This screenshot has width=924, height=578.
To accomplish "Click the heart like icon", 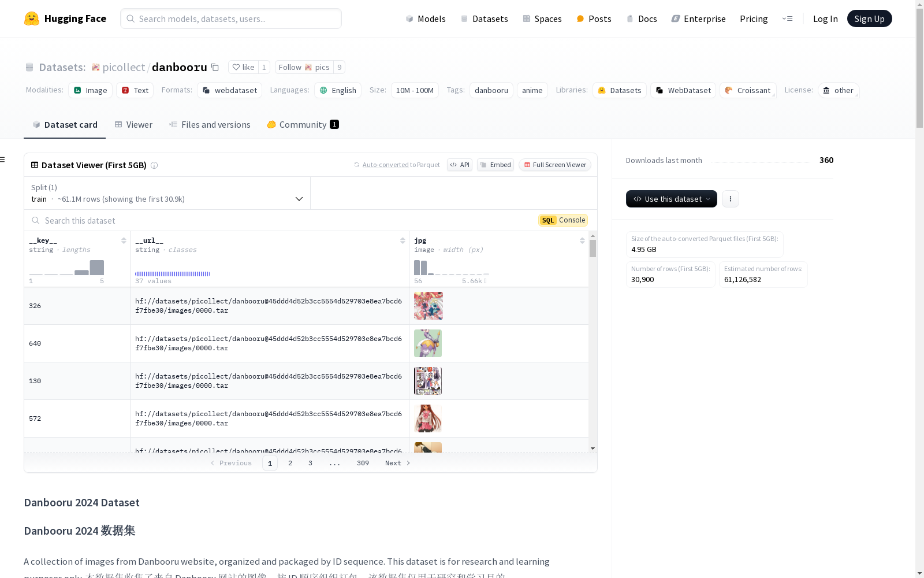I will [236, 67].
